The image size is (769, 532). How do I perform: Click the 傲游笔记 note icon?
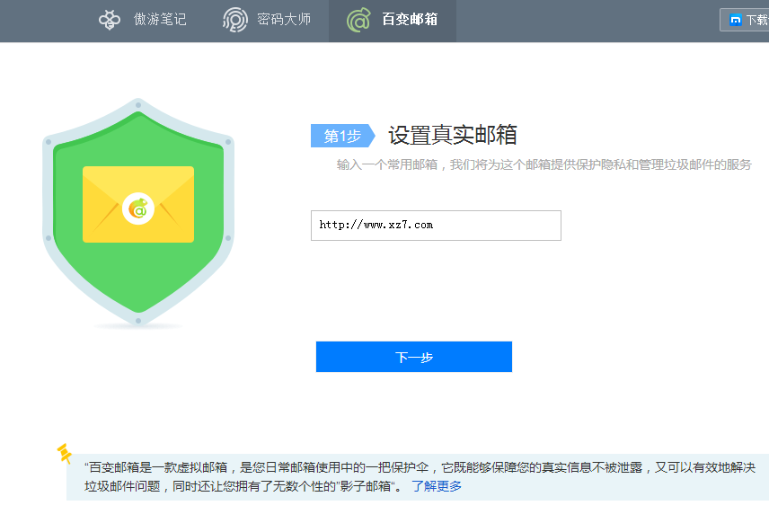(110, 20)
